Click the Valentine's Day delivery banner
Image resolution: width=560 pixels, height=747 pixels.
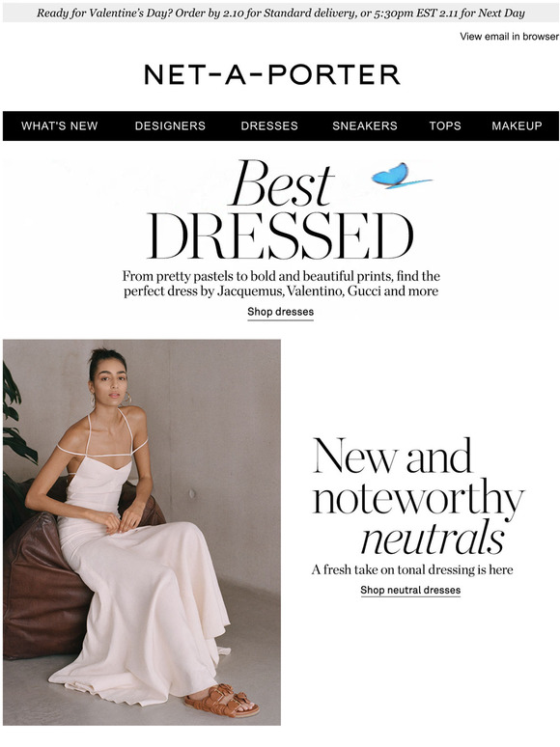tap(281, 14)
